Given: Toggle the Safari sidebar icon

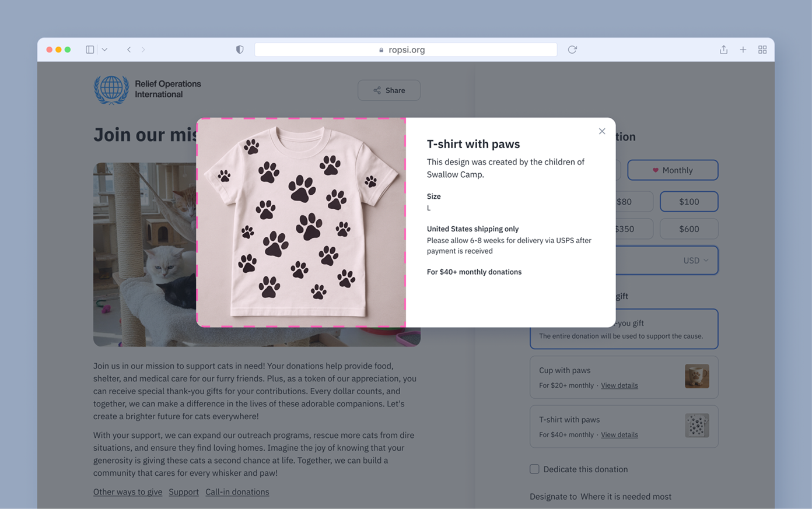Looking at the screenshot, I should coord(90,50).
